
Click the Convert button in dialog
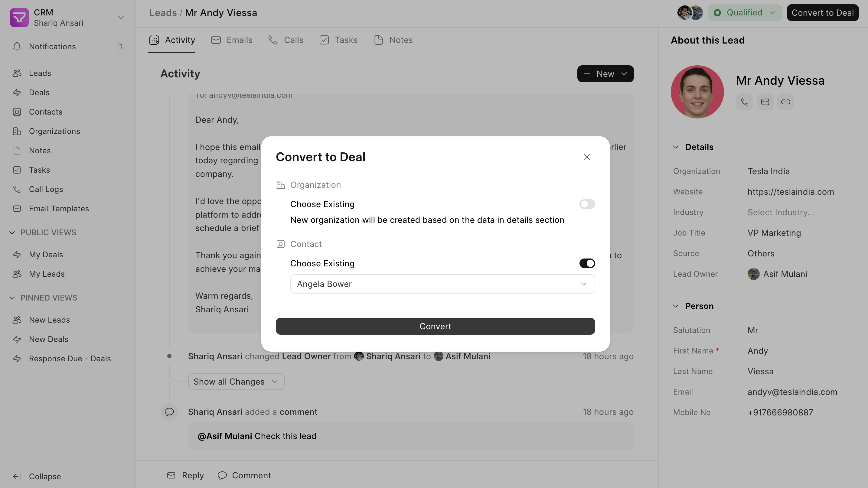[435, 326]
